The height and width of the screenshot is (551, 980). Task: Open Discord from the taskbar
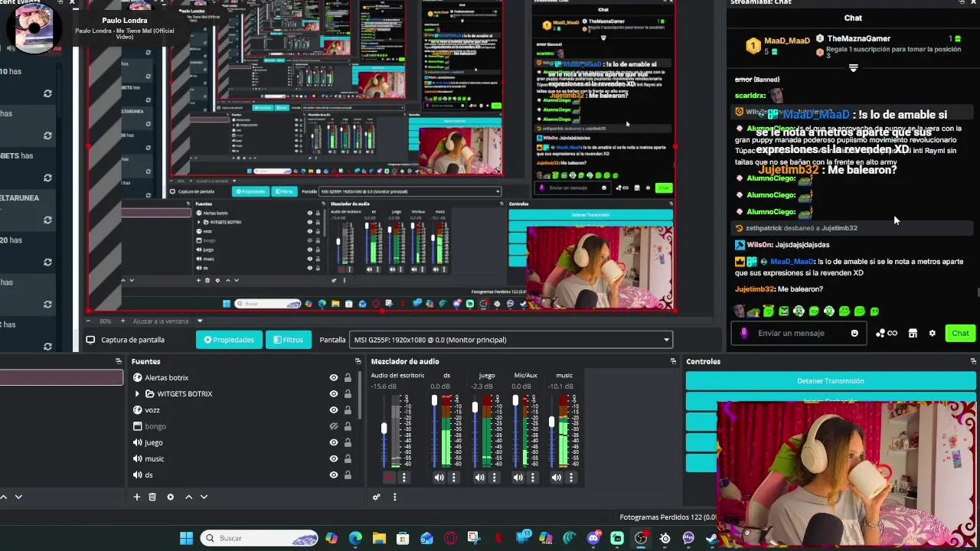point(593,538)
